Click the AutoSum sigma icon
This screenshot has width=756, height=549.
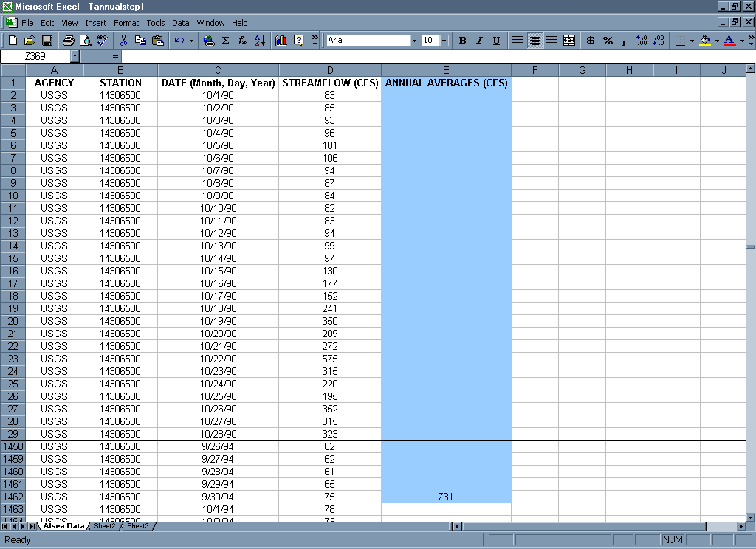(226, 41)
